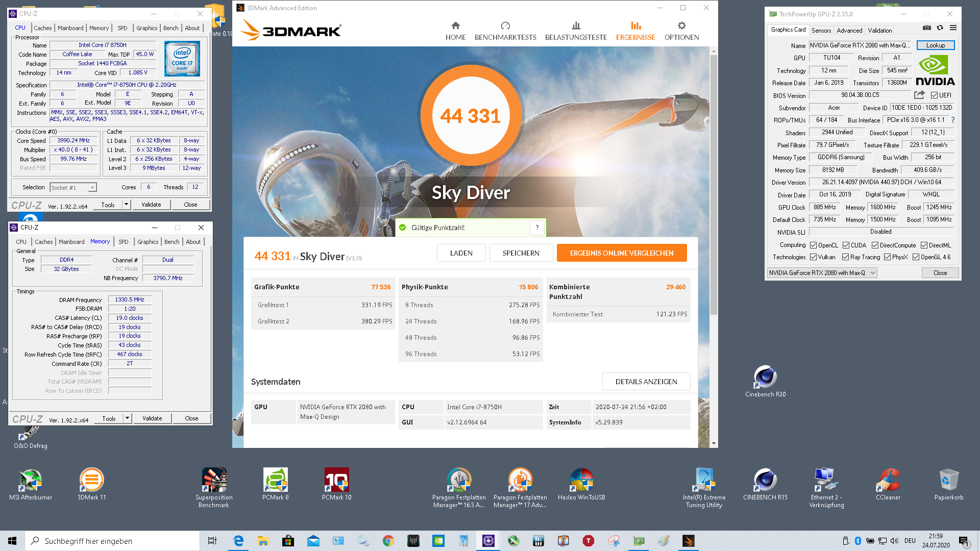Open SPD tab in the CPU-Z Memory window
The width and height of the screenshot is (980, 551).
124,242
